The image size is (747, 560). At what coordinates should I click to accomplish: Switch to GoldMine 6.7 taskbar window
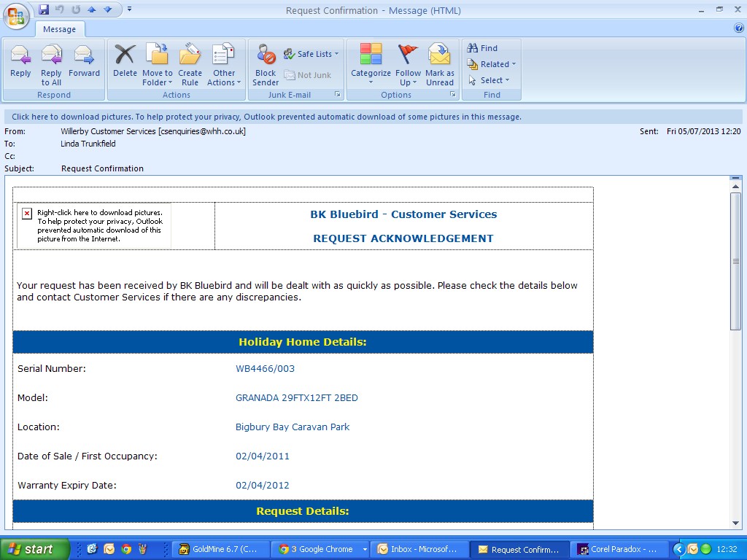(220, 549)
